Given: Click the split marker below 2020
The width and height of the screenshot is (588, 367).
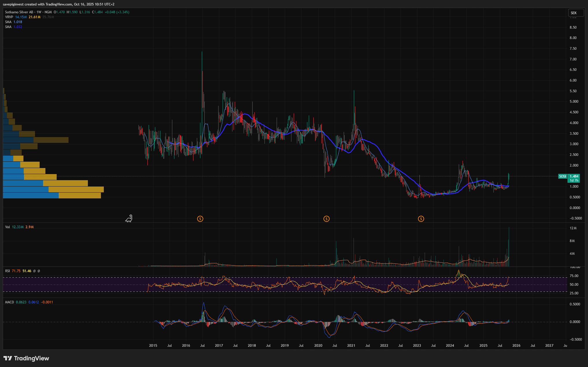Looking at the screenshot, I should pos(326,219).
